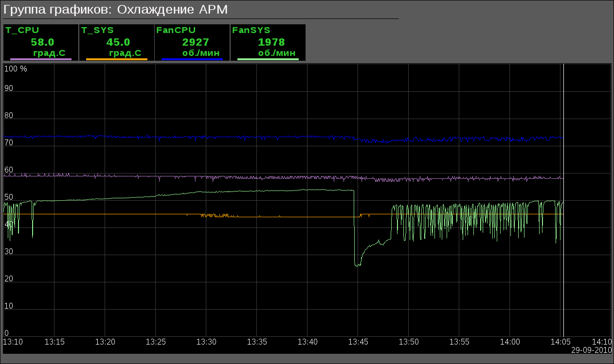Click the 100 % scale label

coord(16,69)
